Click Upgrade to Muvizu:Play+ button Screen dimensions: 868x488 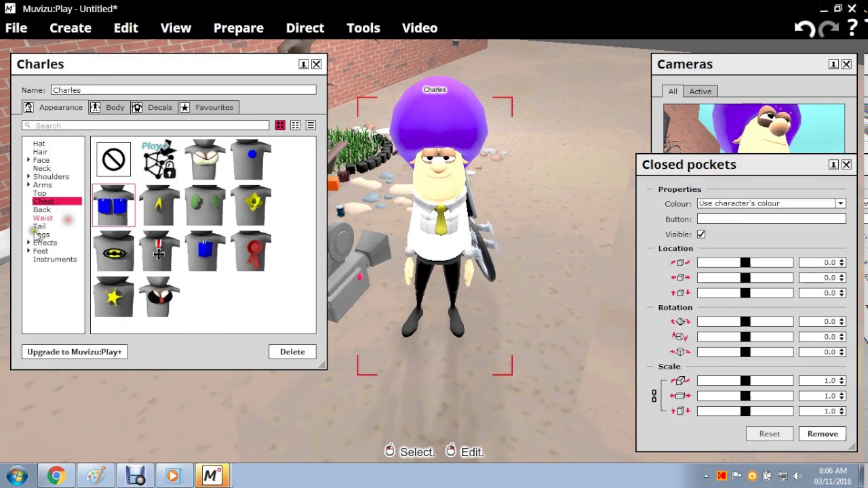pos(75,352)
